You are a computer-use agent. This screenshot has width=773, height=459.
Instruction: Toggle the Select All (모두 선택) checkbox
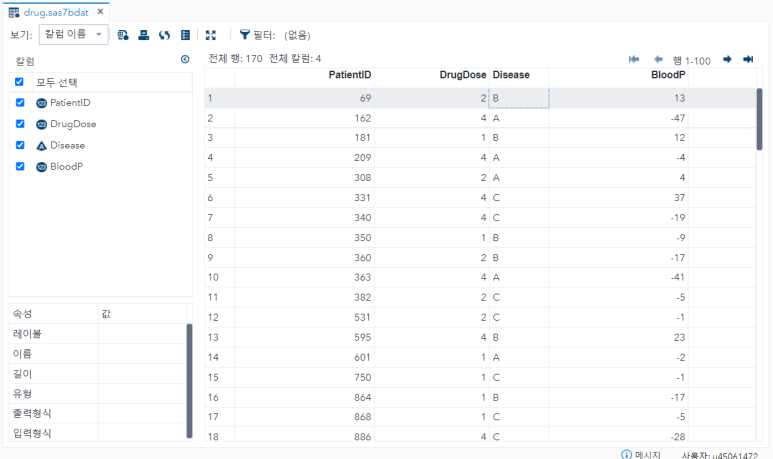(20, 82)
